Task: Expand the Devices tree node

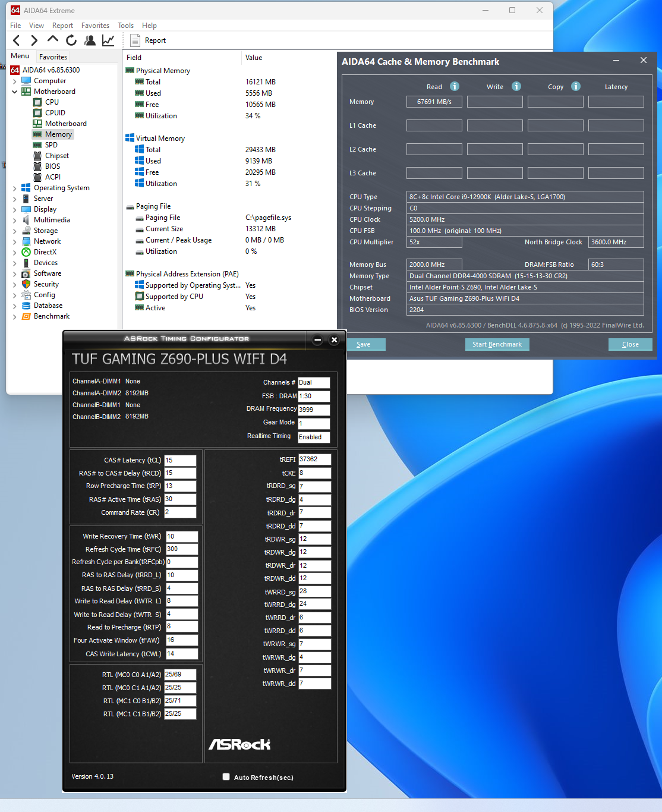Action: [x=15, y=263]
